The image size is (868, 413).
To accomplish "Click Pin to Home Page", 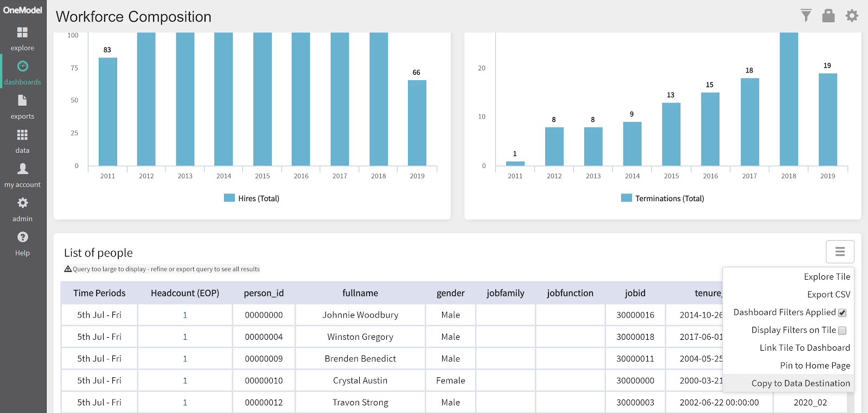I will click(815, 365).
